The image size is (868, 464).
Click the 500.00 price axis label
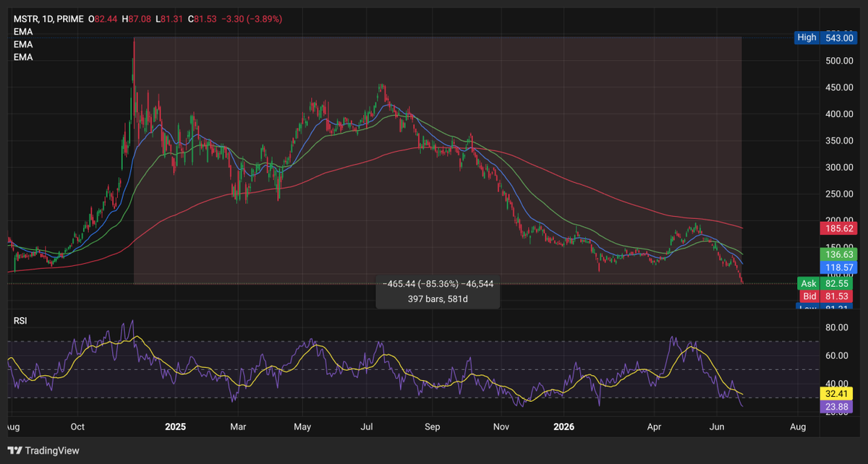click(839, 61)
